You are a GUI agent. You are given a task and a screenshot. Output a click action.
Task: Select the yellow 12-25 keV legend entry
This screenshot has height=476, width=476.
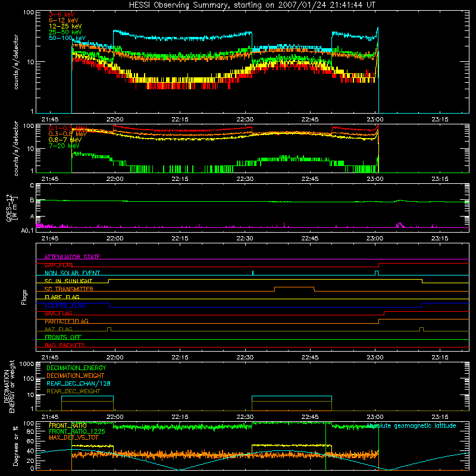[65, 26]
